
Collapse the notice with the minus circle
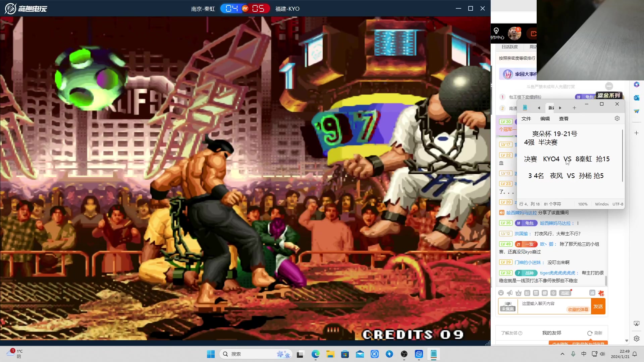pos(609,86)
